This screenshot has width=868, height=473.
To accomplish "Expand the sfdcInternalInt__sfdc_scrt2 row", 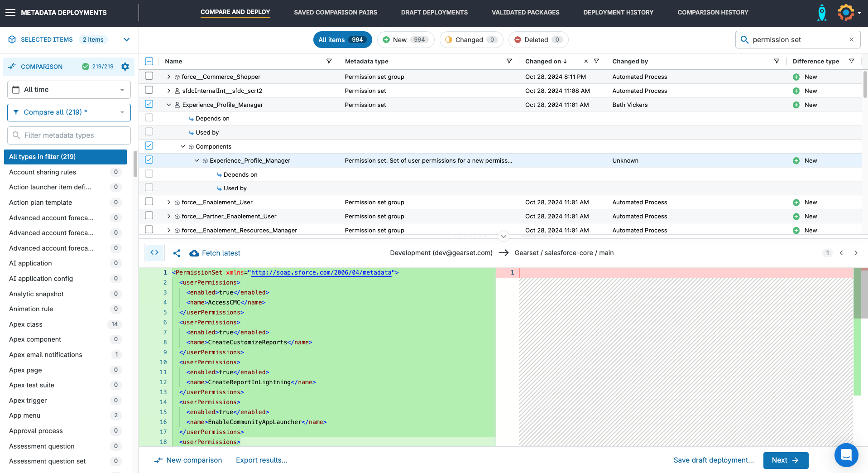I will [169, 91].
